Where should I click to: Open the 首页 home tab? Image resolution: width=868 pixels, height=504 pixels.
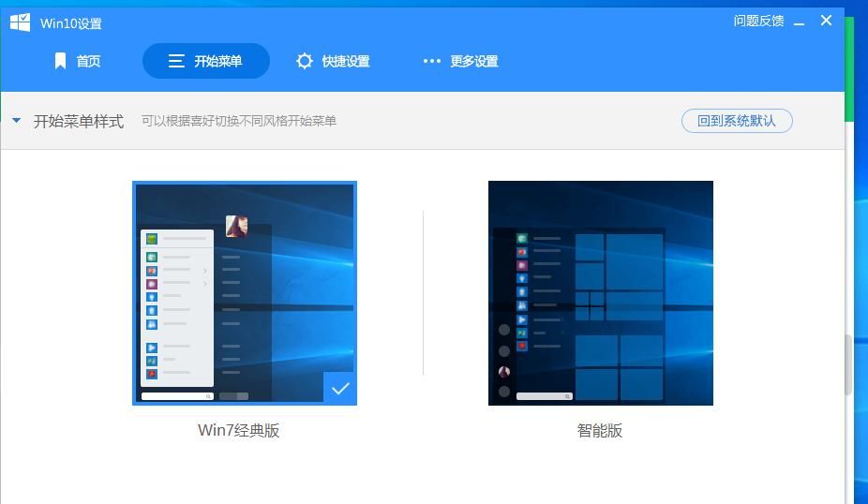pyautogui.click(x=77, y=61)
